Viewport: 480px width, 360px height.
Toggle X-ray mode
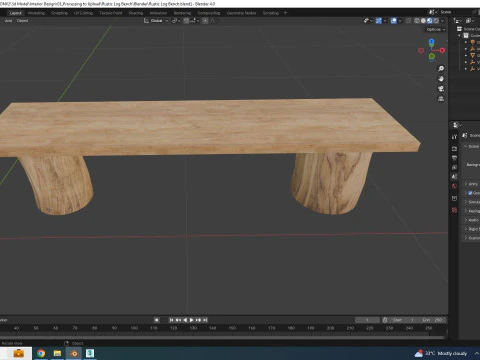(408, 21)
